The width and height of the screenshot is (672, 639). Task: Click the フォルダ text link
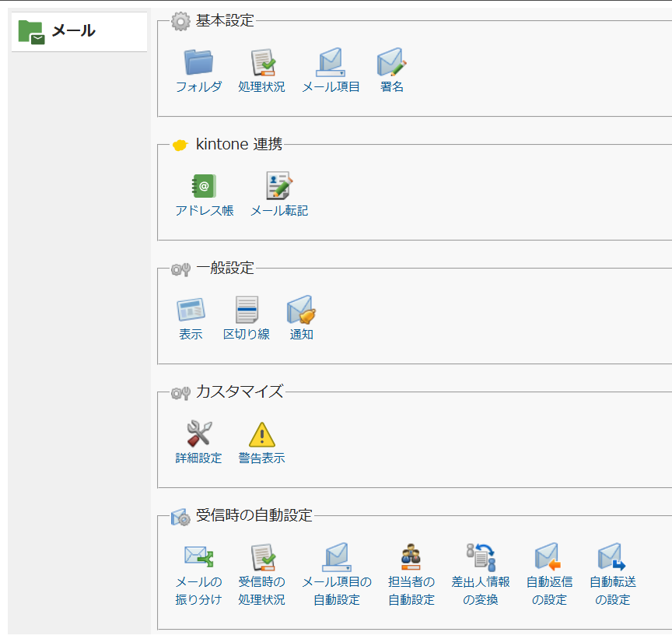click(198, 86)
